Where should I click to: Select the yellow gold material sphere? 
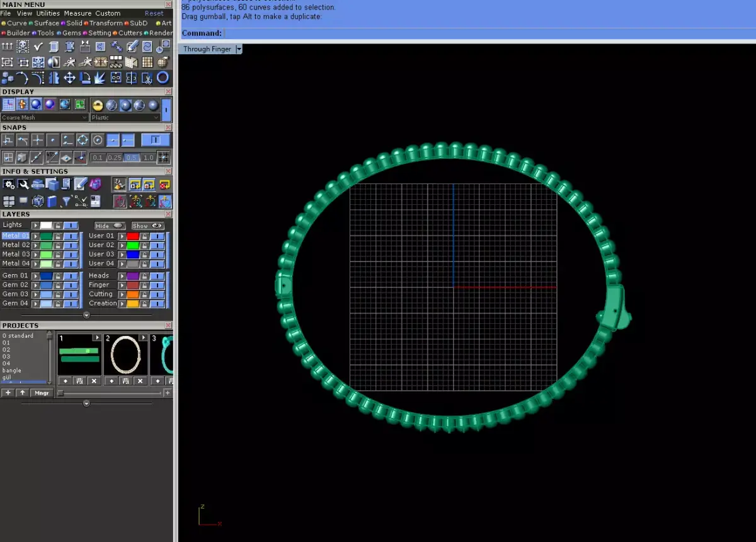pyautogui.click(x=98, y=105)
